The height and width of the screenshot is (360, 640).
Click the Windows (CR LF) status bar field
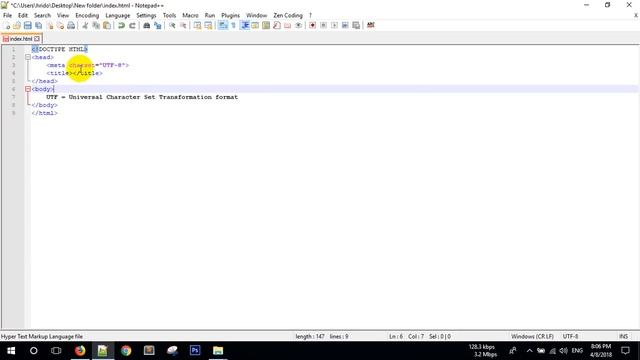pos(532,337)
